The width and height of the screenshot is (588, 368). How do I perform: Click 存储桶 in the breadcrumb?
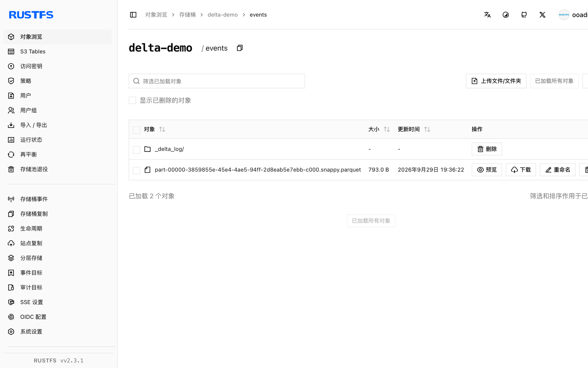pyautogui.click(x=187, y=15)
